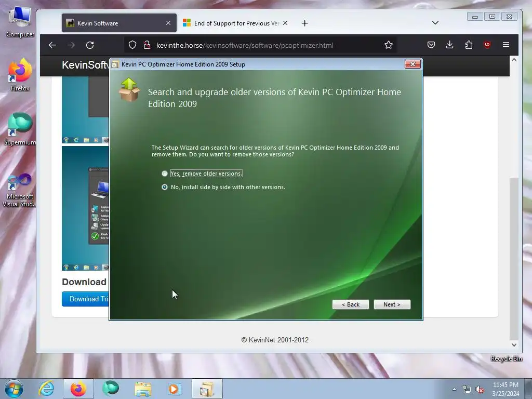Click the lower PC Optimizer screenshot thumbnail
The width and height of the screenshot is (532, 399).
(86, 208)
